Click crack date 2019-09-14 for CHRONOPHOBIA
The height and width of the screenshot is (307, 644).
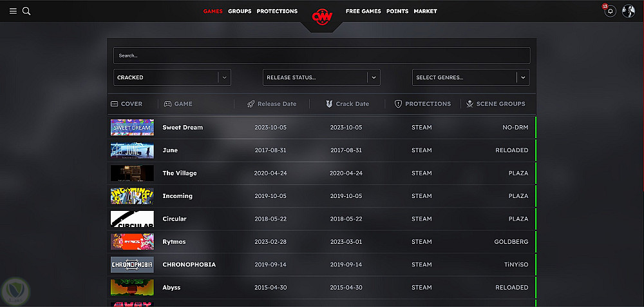pyautogui.click(x=346, y=264)
